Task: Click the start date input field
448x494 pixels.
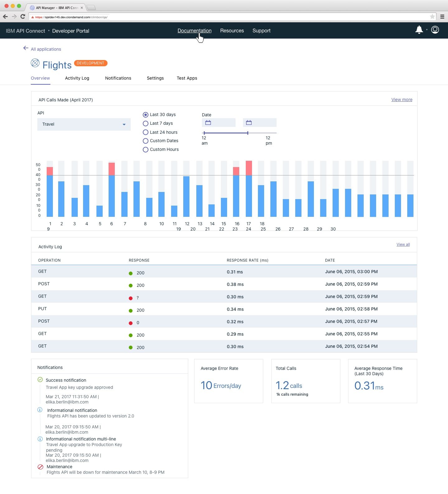Action: [219, 123]
